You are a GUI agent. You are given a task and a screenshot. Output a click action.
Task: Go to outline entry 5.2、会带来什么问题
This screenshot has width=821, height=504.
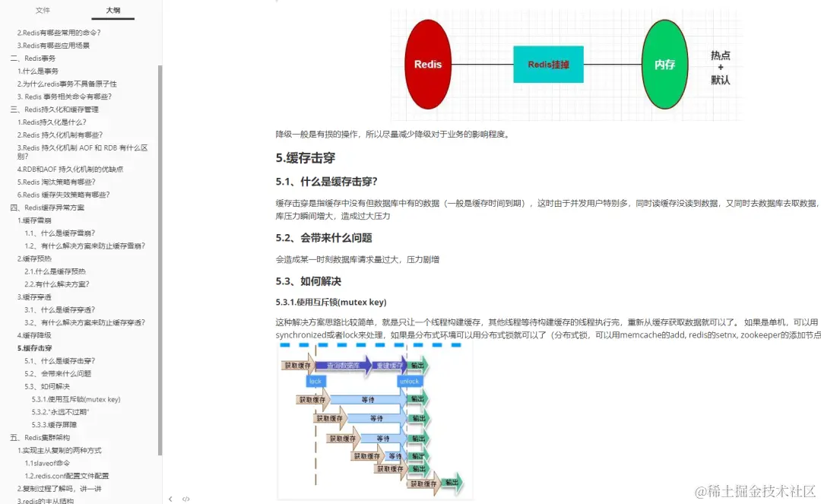[58, 374]
